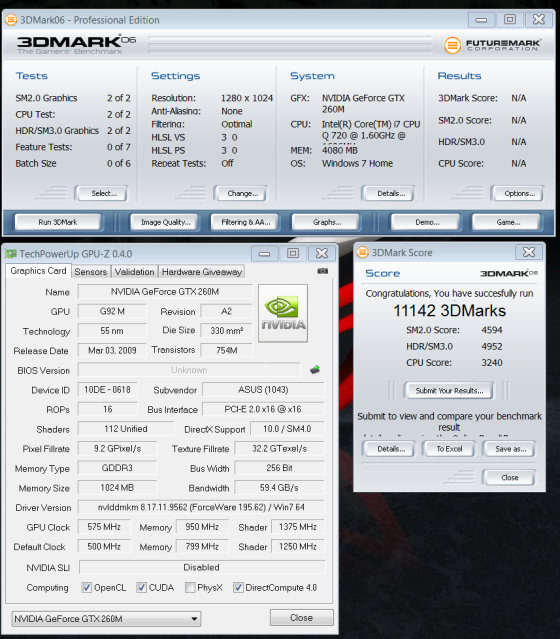Click the Memory Type value GDDR3

117,468
